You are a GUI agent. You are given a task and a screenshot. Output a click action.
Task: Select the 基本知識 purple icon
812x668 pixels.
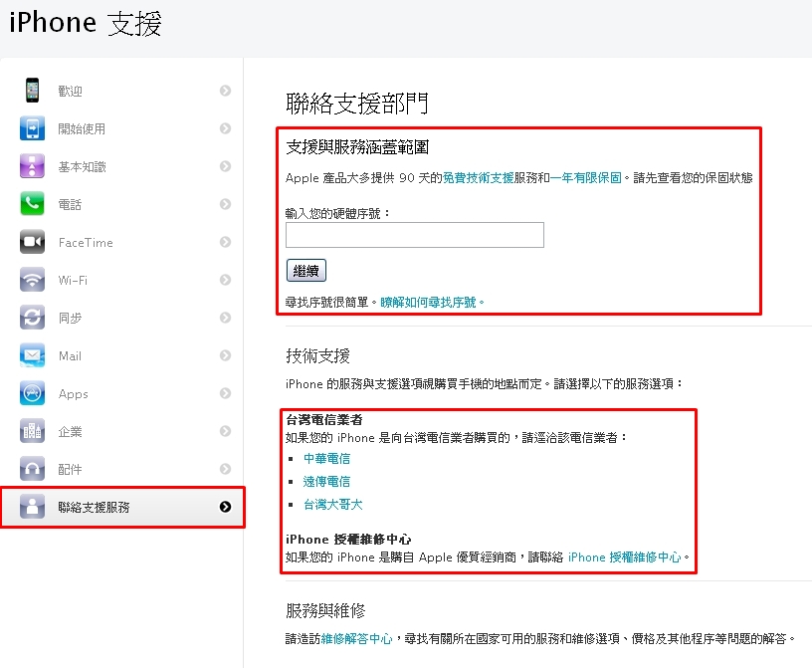[x=32, y=166]
